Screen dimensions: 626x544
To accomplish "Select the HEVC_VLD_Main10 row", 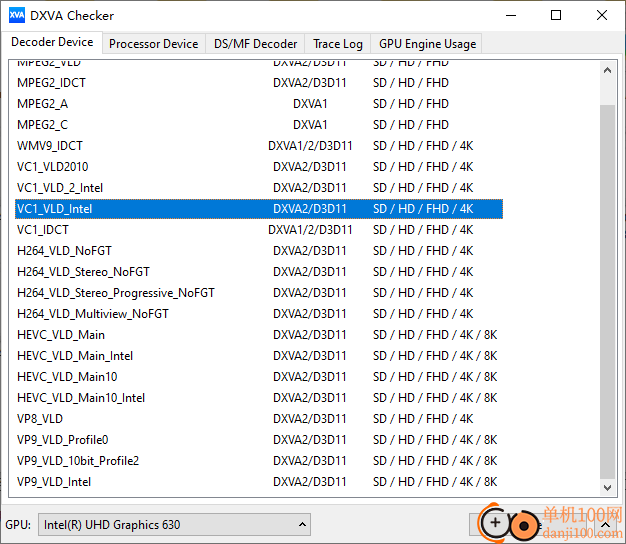I will 259,377.
